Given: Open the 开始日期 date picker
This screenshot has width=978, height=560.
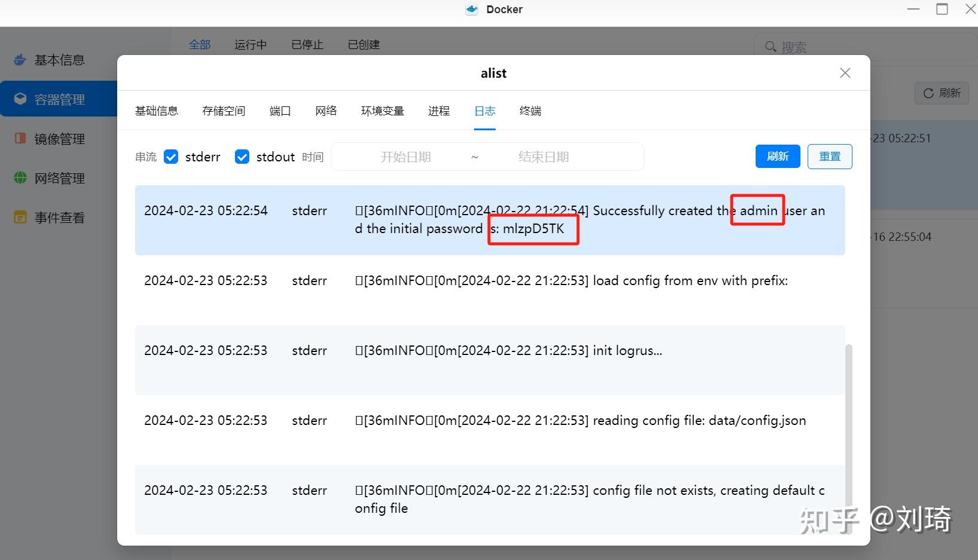Looking at the screenshot, I should click(x=406, y=157).
